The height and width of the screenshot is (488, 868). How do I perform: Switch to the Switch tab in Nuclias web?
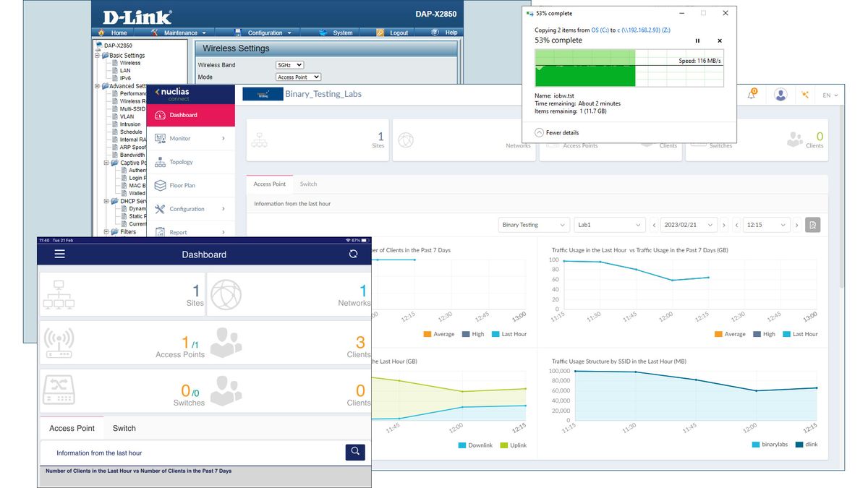(308, 184)
